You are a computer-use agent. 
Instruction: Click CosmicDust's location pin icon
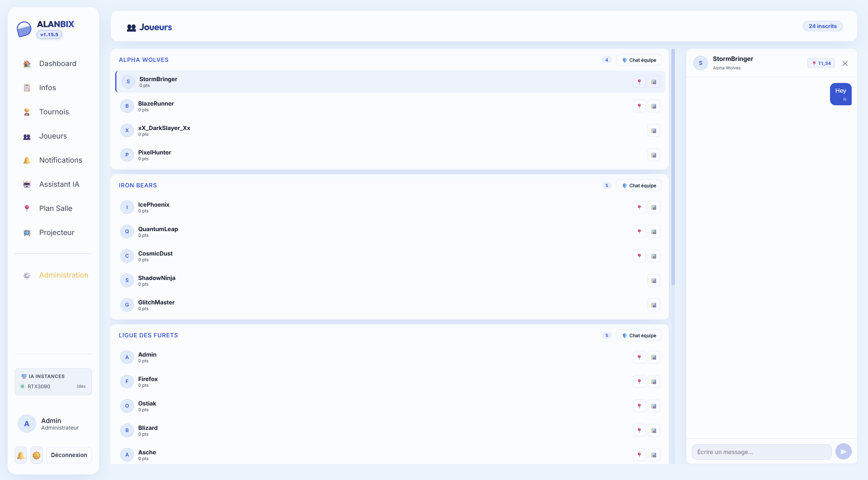coord(639,256)
